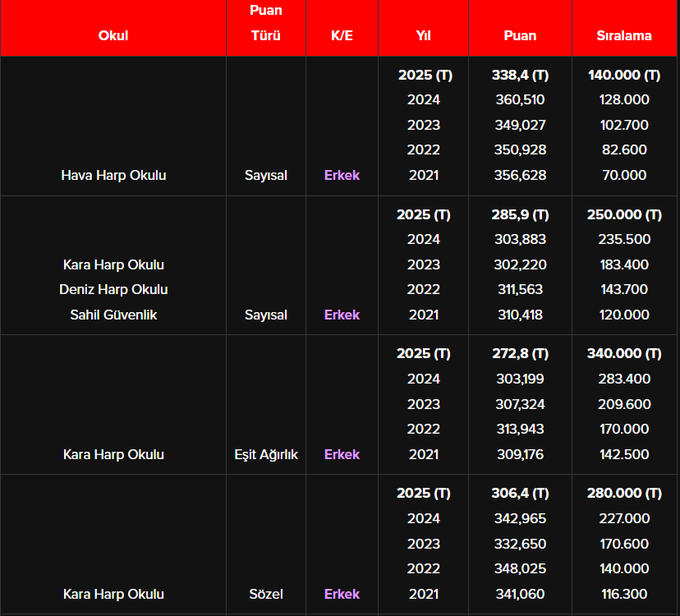Click 2025 (T) beside the 338,4 (T) score
This screenshot has height=616, width=680.
425,75
